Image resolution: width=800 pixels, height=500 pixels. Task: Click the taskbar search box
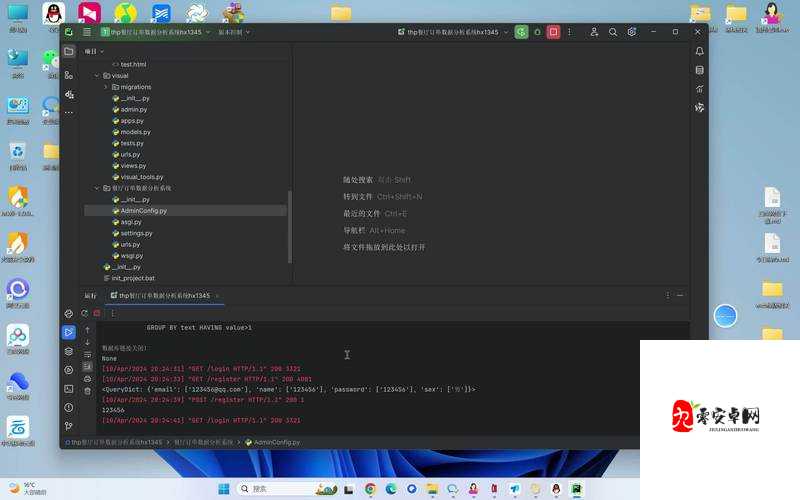287,489
